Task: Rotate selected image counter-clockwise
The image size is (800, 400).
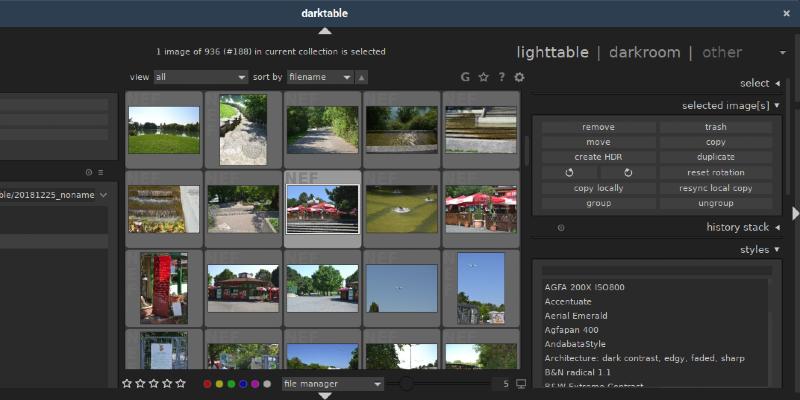Action: pyautogui.click(x=569, y=173)
